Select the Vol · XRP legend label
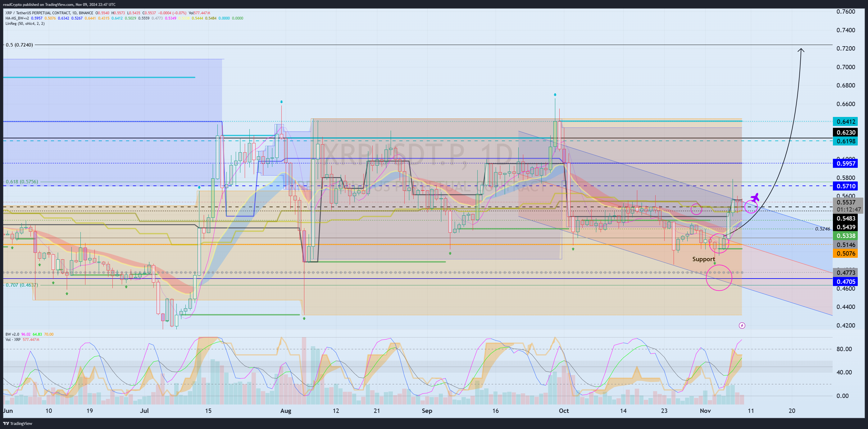This screenshot has height=429, width=868. 13,339
